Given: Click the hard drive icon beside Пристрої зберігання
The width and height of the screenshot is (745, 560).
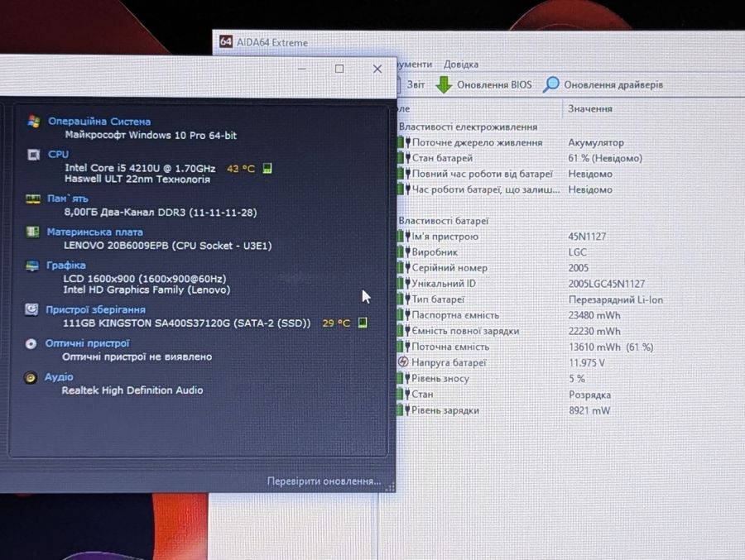Looking at the screenshot, I should (31, 309).
